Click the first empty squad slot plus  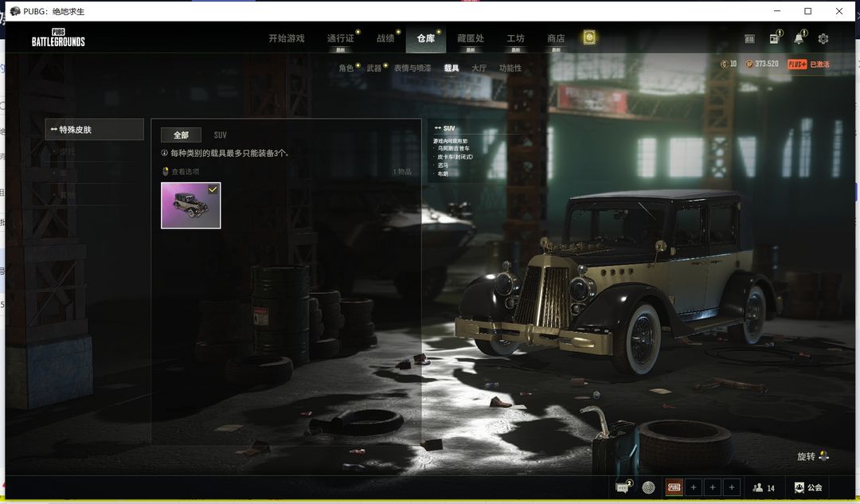pos(694,487)
